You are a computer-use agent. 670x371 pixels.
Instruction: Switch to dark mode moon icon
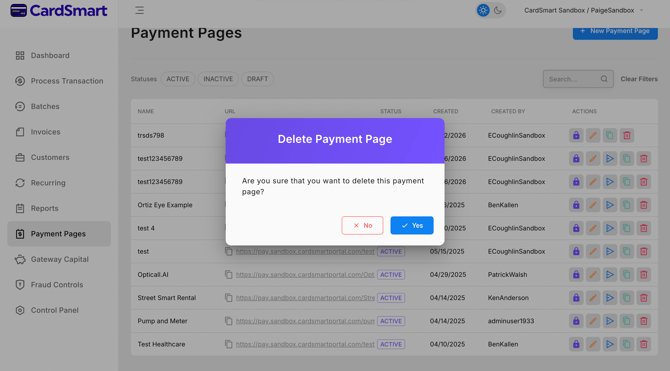[498, 10]
